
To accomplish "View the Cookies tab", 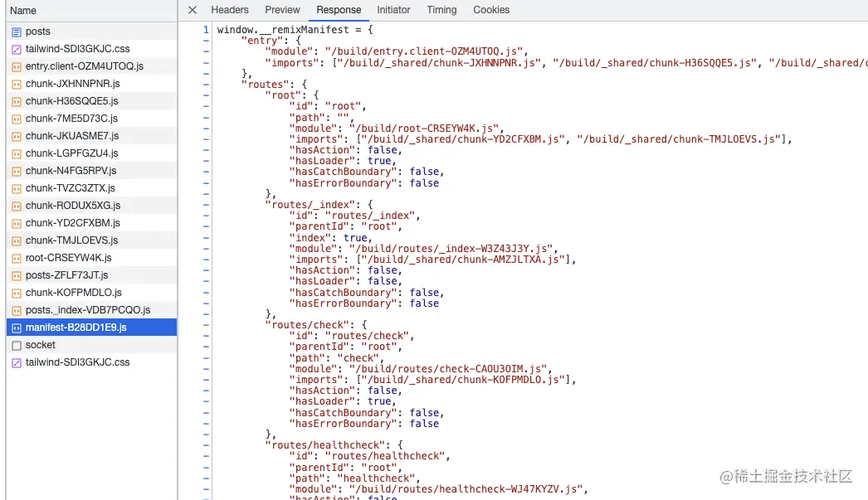I will 491,10.
